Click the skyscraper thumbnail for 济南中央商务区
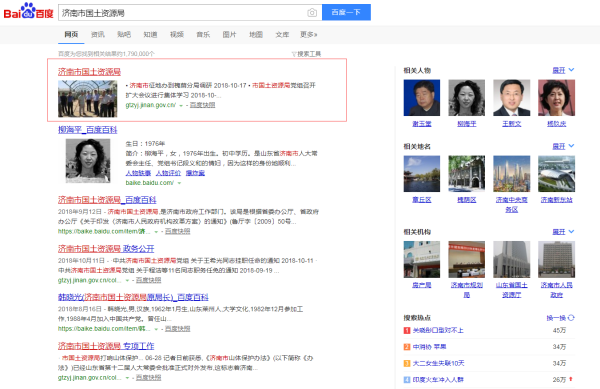This screenshot has width=600, height=389. [512, 174]
